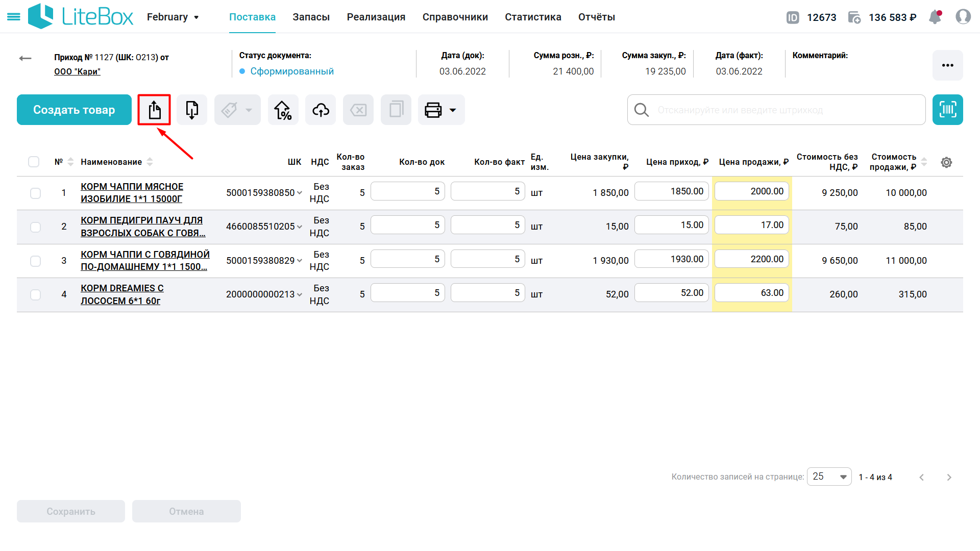Viewport: 980px width, 551px height.
Task: Click the barcode scanner button
Action: point(948,110)
